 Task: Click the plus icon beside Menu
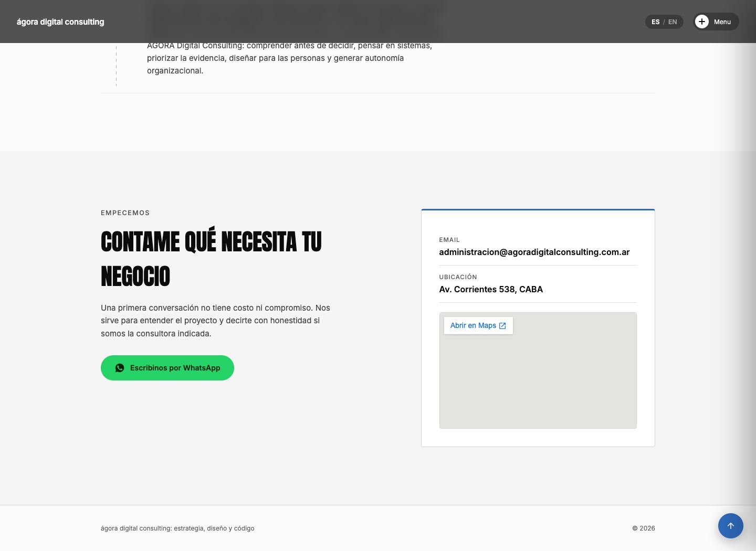702,22
